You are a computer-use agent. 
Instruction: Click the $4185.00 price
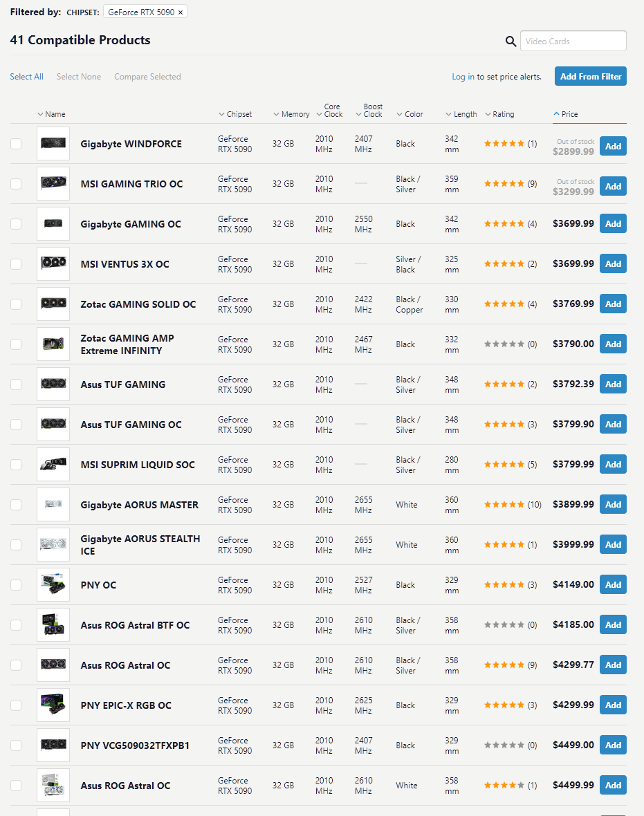pos(573,624)
